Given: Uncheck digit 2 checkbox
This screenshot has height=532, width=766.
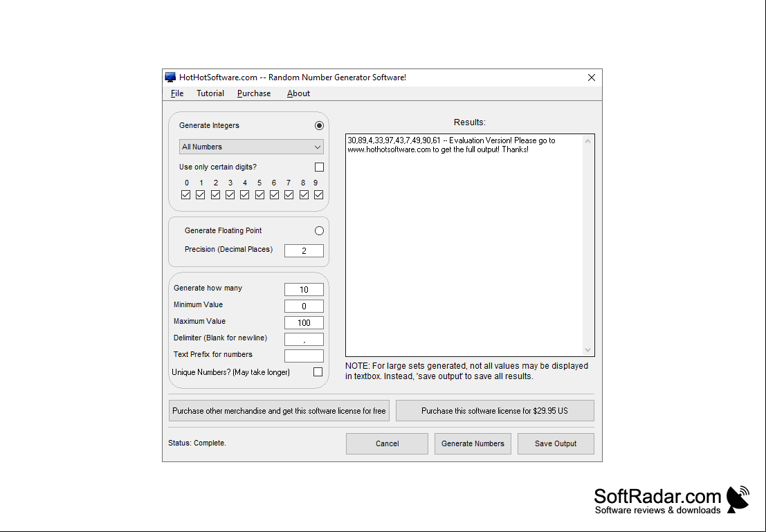Looking at the screenshot, I should (x=215, y=195).
